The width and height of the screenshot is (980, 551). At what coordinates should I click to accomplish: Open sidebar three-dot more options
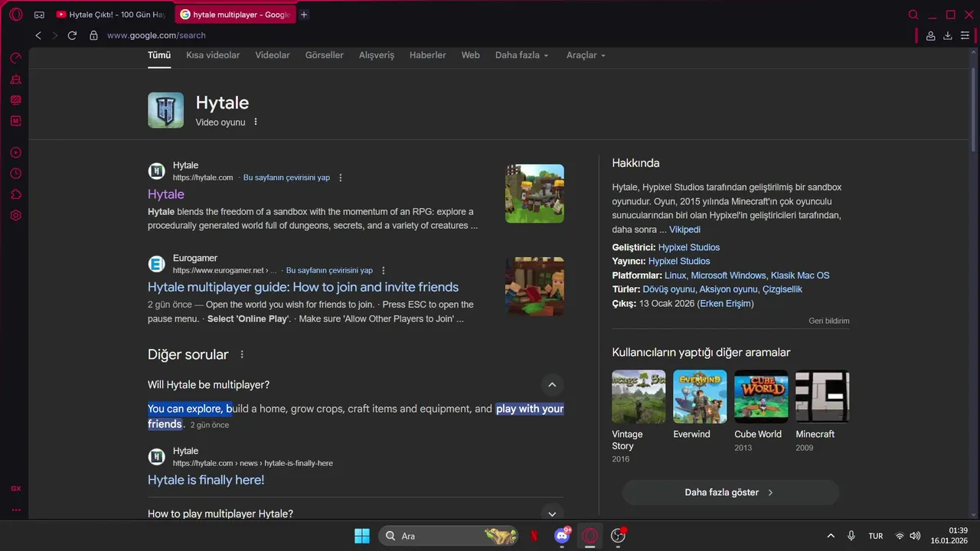pyautogui.click(x=15, y=510)
